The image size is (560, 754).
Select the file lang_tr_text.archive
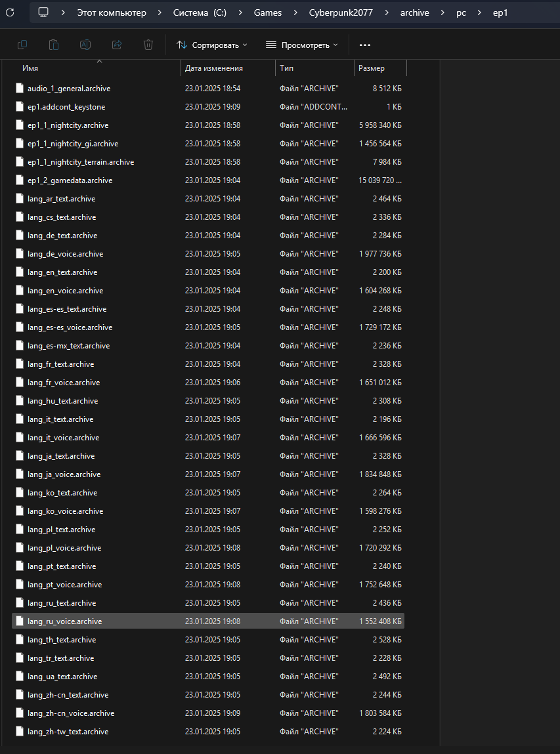208,658
